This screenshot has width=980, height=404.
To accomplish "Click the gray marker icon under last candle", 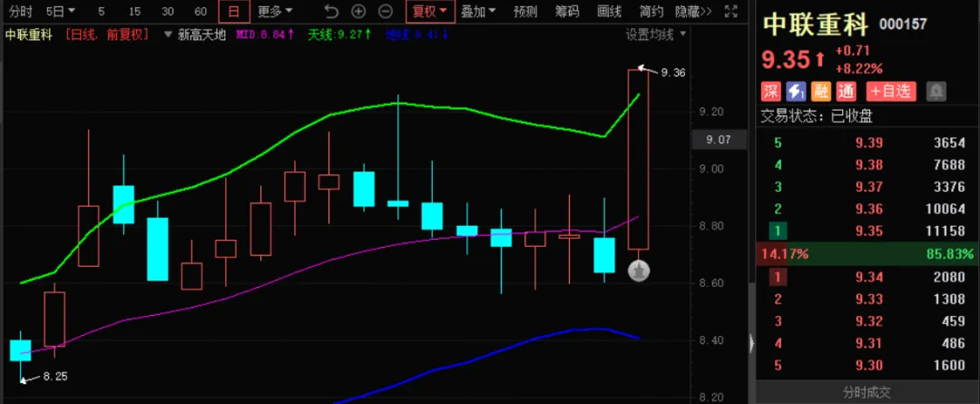I will (638, 271).
